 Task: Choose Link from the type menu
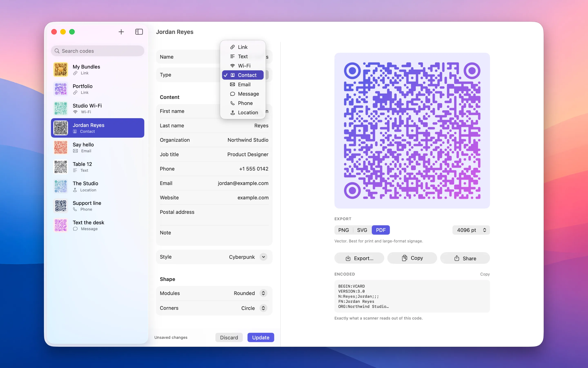[x=243, y=47]
